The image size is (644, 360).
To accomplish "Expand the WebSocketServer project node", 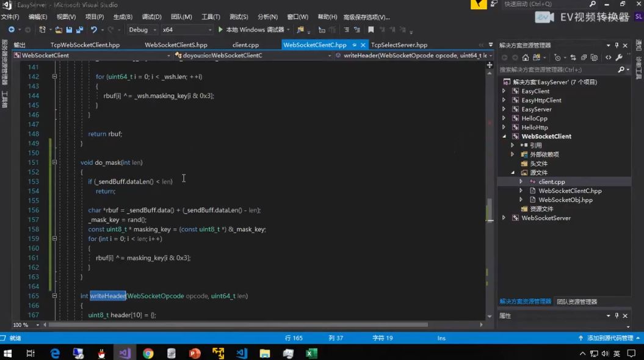I will [x=503, y=218].
